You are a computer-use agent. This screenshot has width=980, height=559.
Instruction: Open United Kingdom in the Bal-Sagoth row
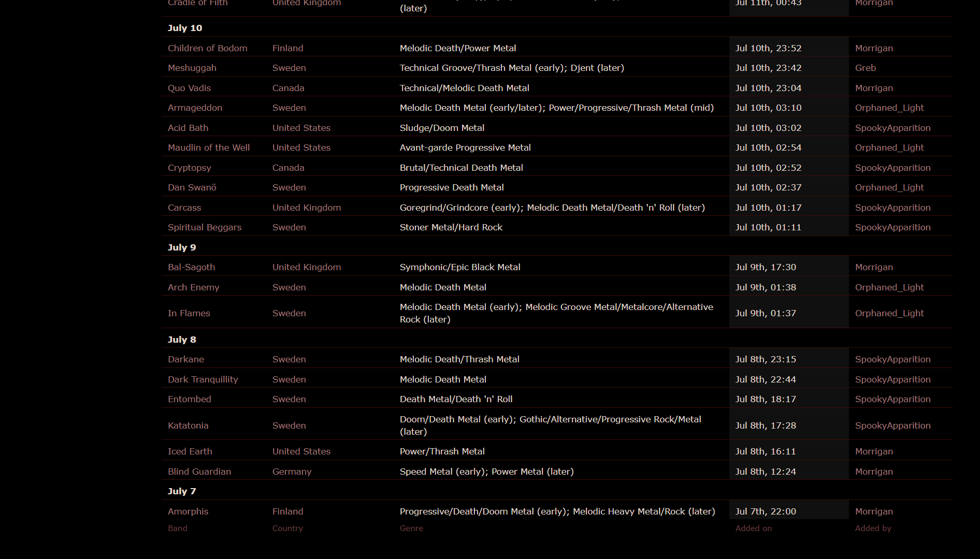pyautogui.click(x=307, y=267)
